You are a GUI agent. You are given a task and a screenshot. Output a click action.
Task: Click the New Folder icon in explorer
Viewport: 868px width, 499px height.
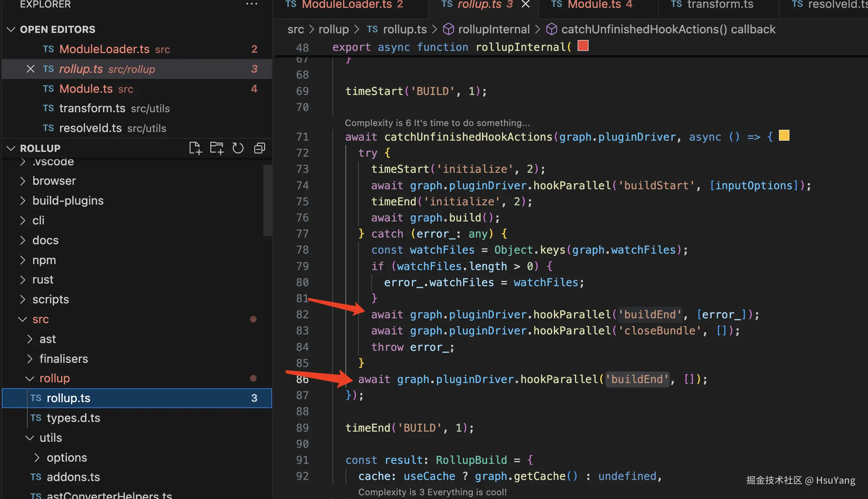click(x=217, y=148)
